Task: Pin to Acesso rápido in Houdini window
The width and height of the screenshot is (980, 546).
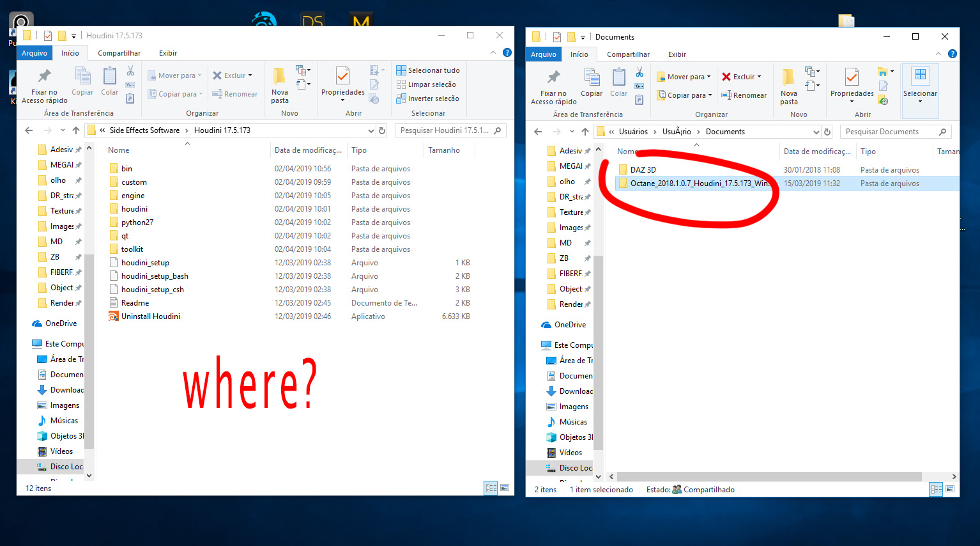Action: (x=44, y=85)
